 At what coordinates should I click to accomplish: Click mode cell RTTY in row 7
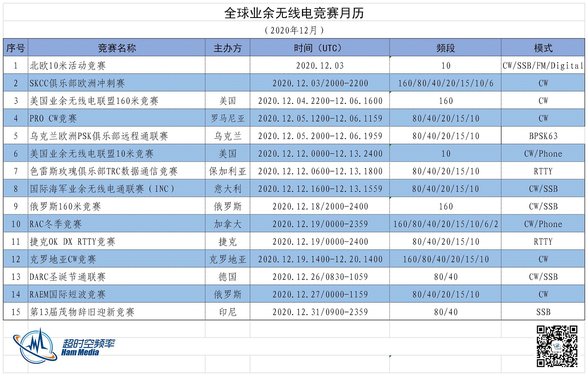coord(543,171)
